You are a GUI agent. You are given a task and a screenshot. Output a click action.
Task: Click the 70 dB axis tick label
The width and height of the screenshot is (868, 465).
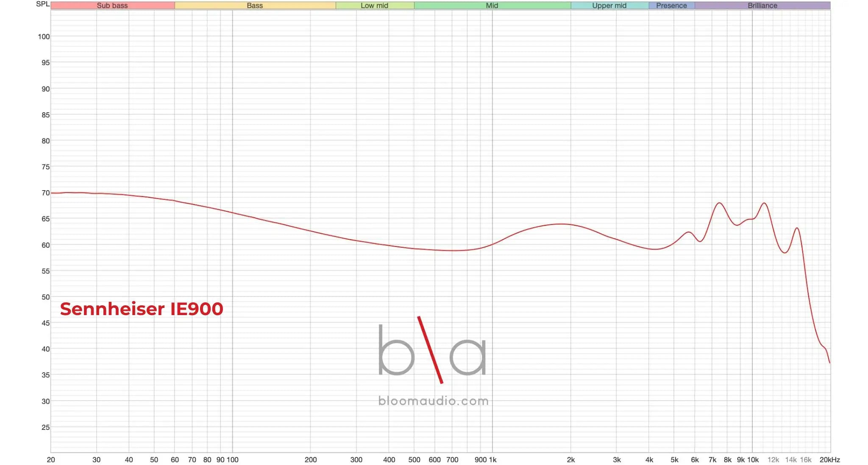tap(45, 193)
